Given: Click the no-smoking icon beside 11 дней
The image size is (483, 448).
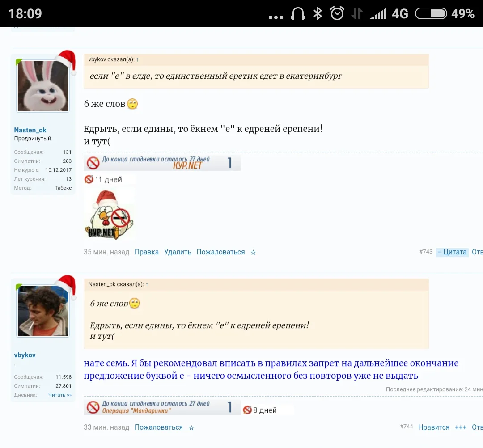Looking at the screenshot, I should tap(89, 179).
